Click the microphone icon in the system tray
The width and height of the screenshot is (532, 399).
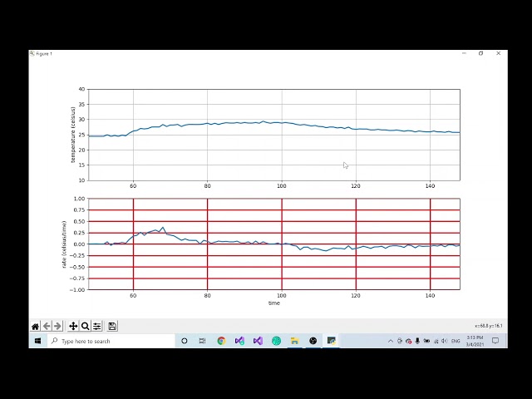coord(417,341)
